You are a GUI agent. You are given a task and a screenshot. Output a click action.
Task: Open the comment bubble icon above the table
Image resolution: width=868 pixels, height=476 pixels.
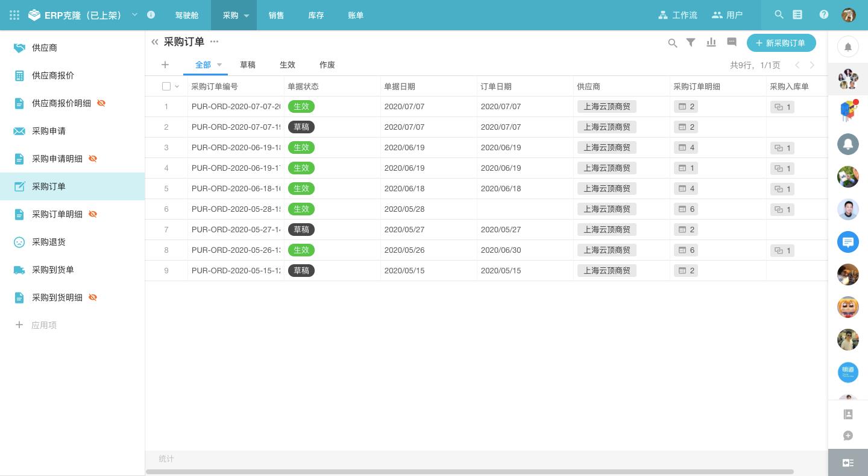pyautogui.click(x=732, y=42)
